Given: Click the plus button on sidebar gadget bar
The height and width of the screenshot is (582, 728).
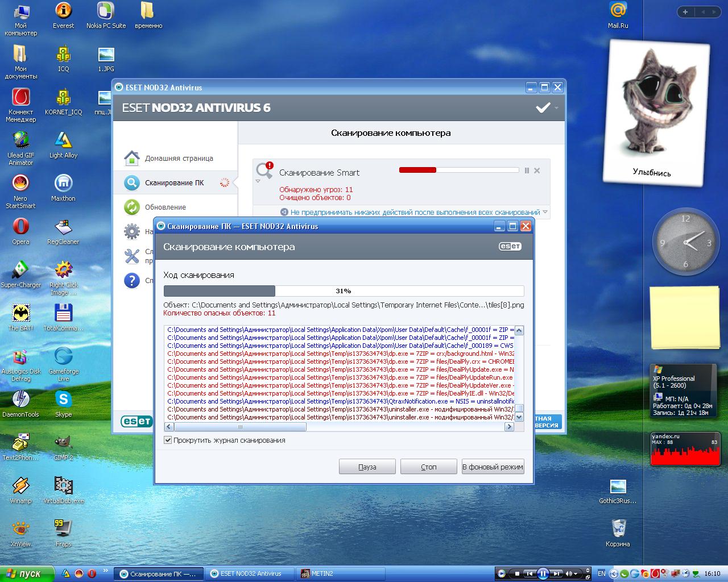Looking at the screenshot, I should (x=685, y=12).
